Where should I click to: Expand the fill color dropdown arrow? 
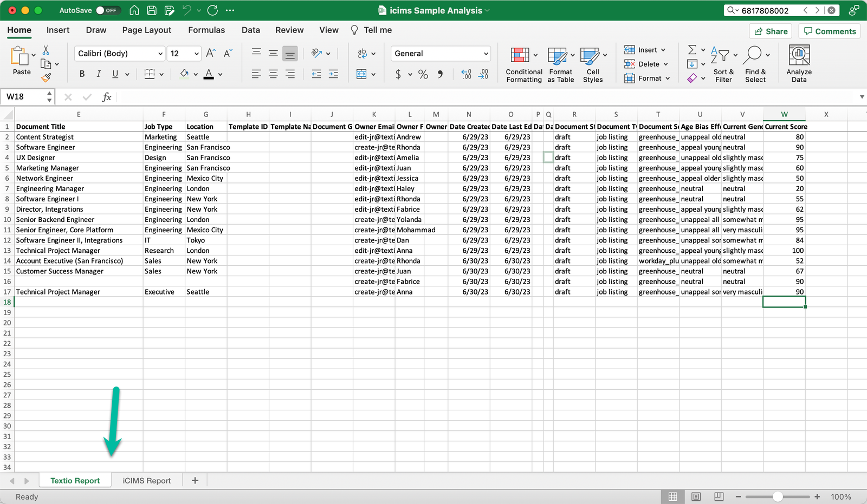click(195, 74)
